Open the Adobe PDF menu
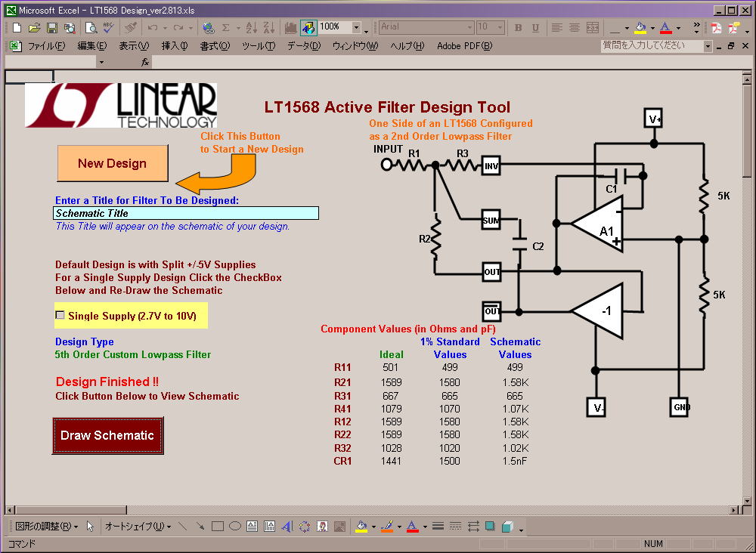756x553 pixels. 465,46
